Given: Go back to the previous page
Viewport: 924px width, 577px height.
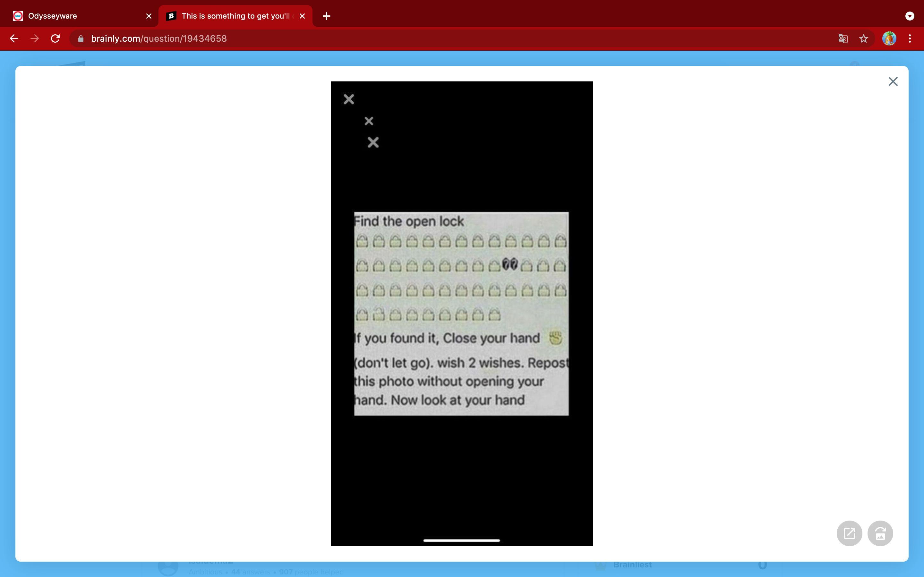Looking at the screenshot, I should pyautogui.click(x=14, y=38).
